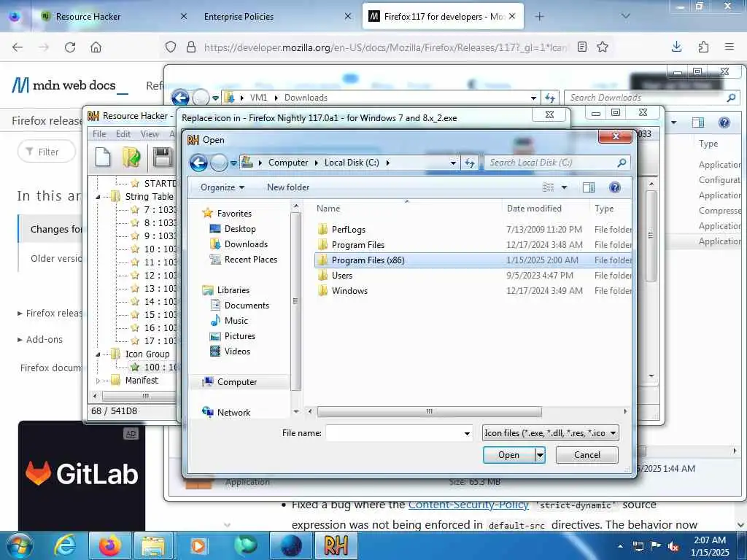Image resolution: width=747 pixels, height=560 pixels.
Task: Click Local Disk (C:) in the address breadcrumb
Action: [352, 163]
